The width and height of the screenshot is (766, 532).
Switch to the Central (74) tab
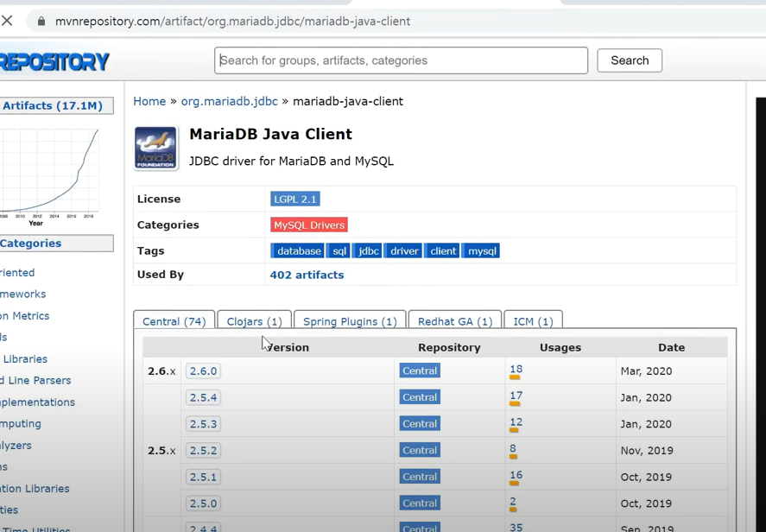pos(174,321)
